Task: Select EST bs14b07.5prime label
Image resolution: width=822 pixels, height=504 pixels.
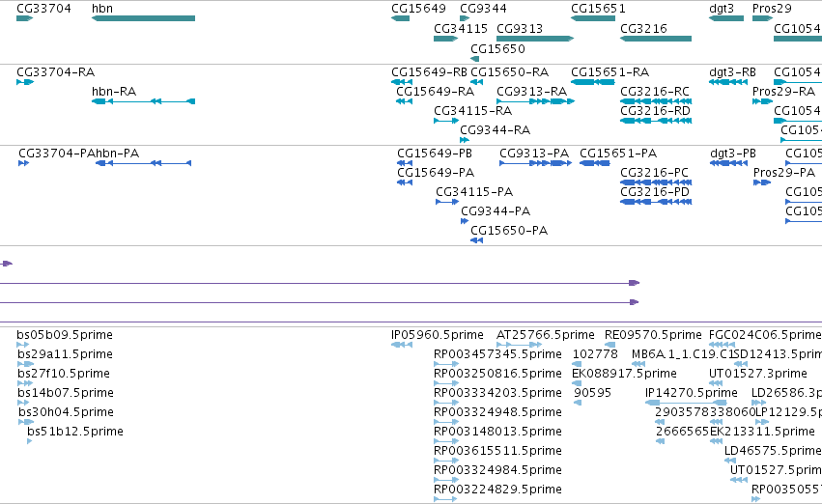Action: 66,393
